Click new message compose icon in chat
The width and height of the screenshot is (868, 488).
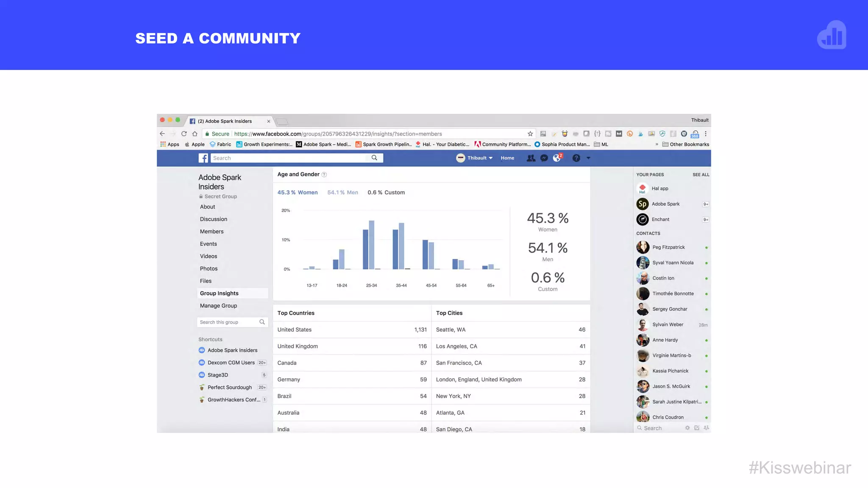pos(697,428)
